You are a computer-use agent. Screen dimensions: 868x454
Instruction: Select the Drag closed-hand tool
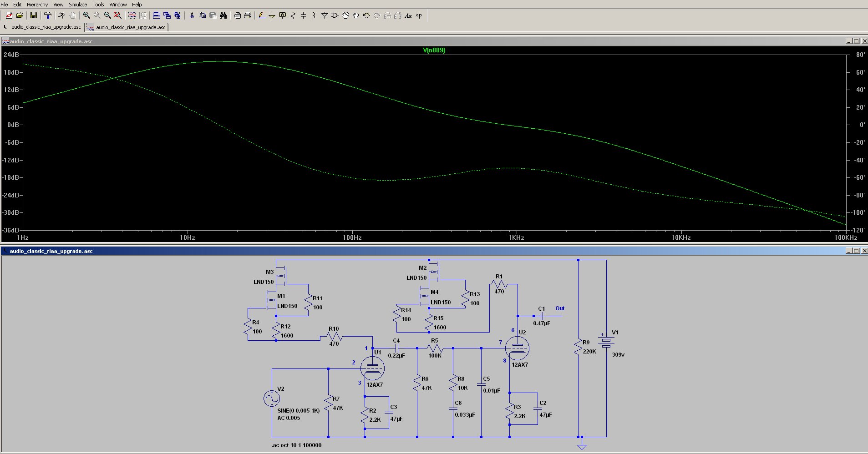tap(356, 15)
